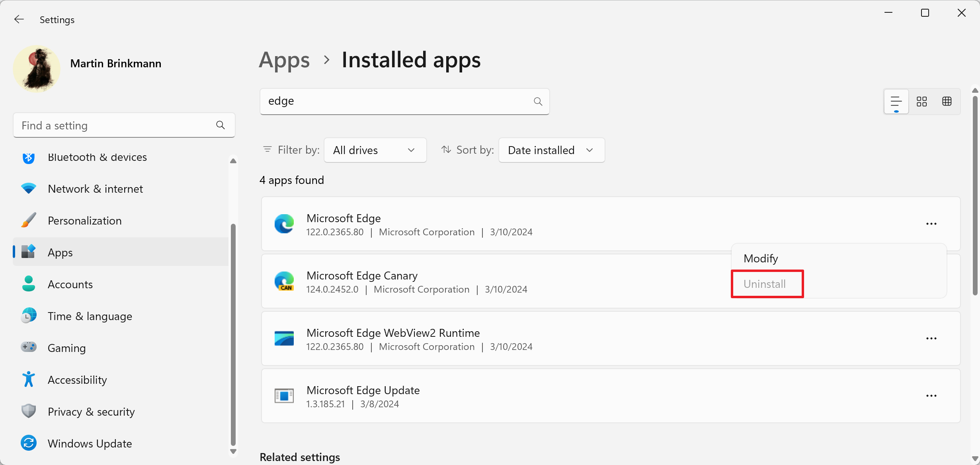The image size is (980, 465).
Task: Click the main page vertical scrollbar
Action: pos(975,195)
